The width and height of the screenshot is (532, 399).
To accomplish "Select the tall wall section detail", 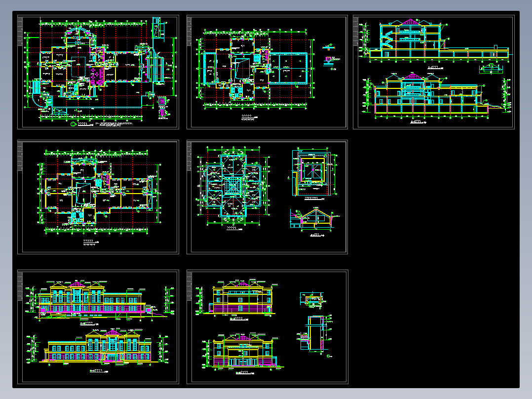I will [x=315, y=334].
